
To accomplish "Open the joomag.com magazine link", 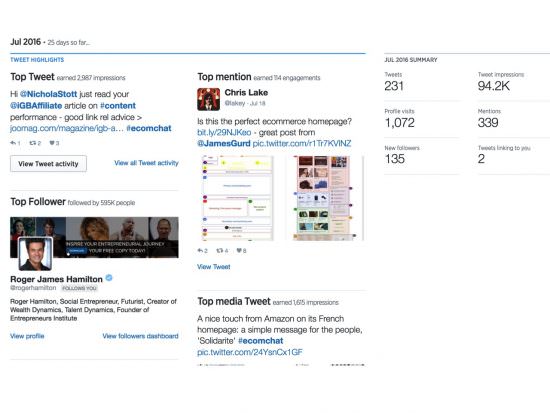I will pyautogui.click(x=67, y=128).
